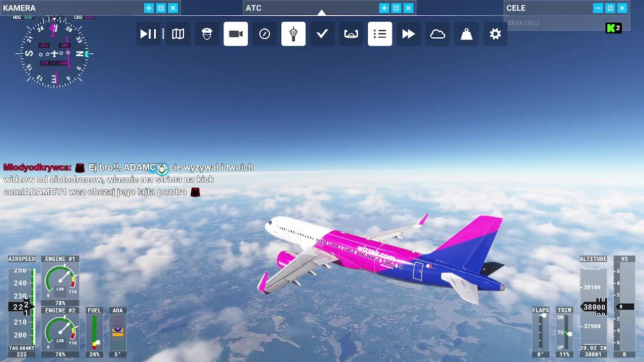Open the VFR map panel
Viewport: 644px width, 362px height.
tap(178, 34)
